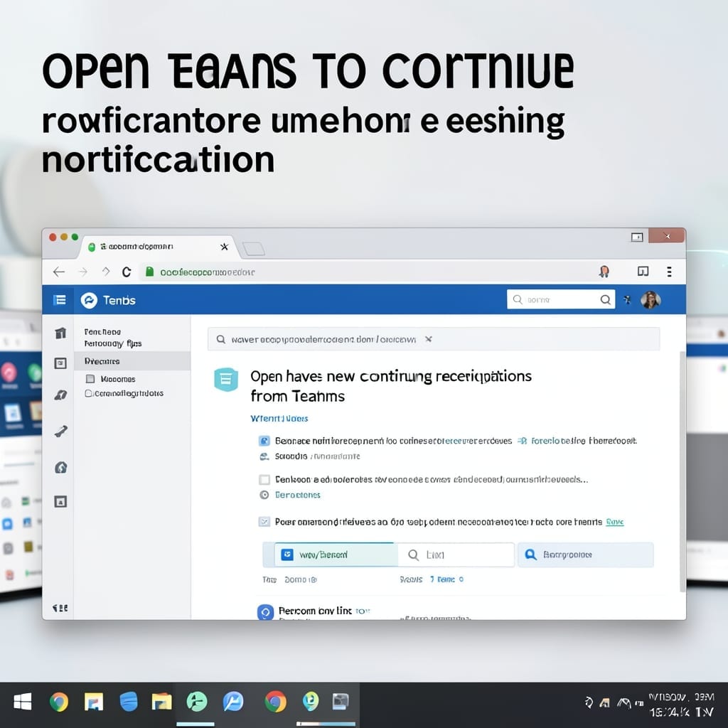Open the side panel icon in browser toolbar
Viewport: 728px width, 728px height.
pos(643,271)
